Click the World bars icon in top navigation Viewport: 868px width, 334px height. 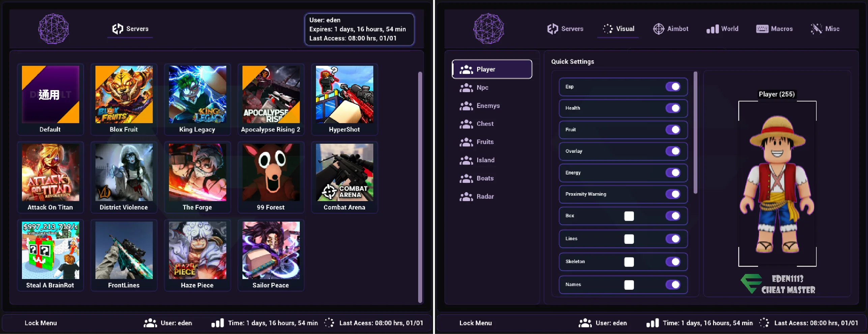(712, 29)
